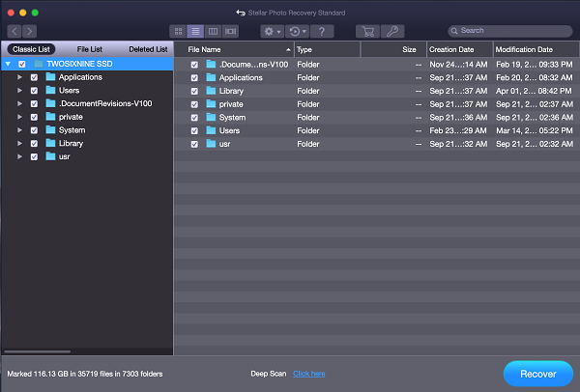Sort by Creation Date column header
580x392 pixels.
[460, 49]
